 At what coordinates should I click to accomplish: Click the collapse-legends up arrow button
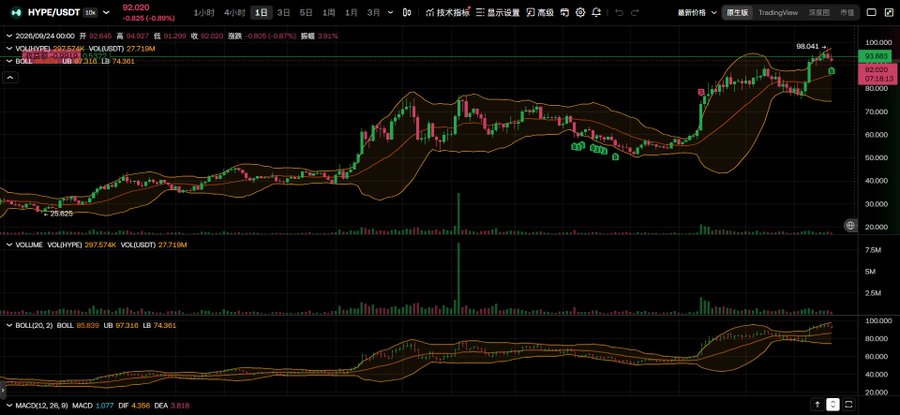click(x=10, y=77)
